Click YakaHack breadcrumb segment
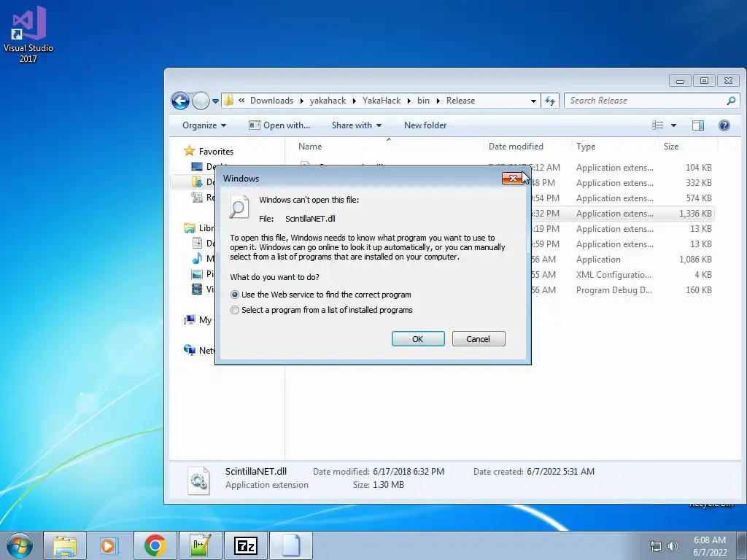 tap(382, 101)
